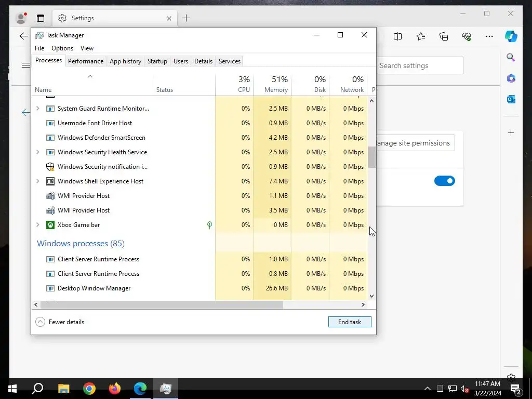Screen dimensions: 532x399
Task: Collapse with Fewer details button
Action: click(60, 322)
